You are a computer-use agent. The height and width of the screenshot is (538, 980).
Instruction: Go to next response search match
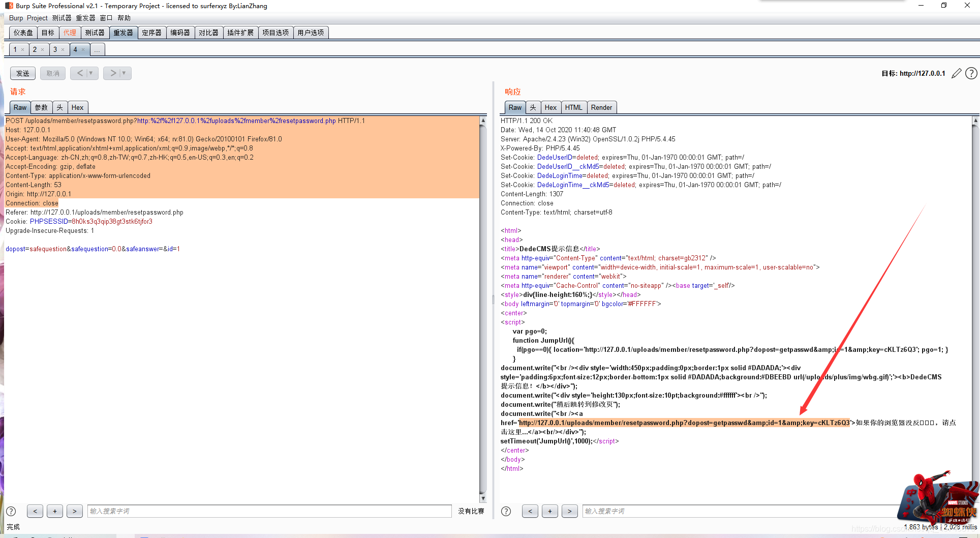[570, 511]
